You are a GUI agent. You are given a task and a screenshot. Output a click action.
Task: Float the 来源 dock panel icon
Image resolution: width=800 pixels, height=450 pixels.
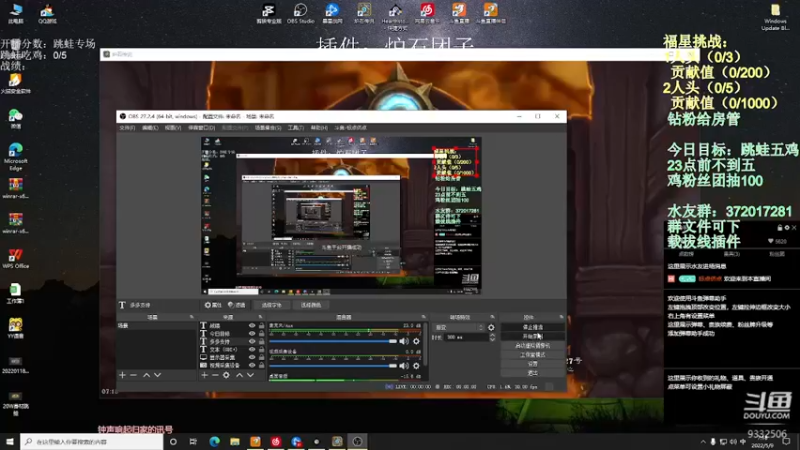260,317
